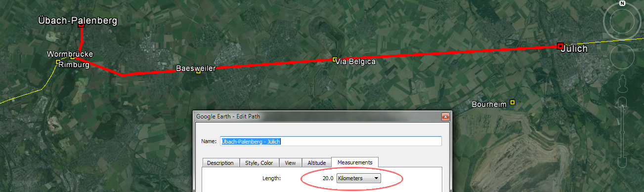Click the Rimburg yellow placemark square

(58, 62)
